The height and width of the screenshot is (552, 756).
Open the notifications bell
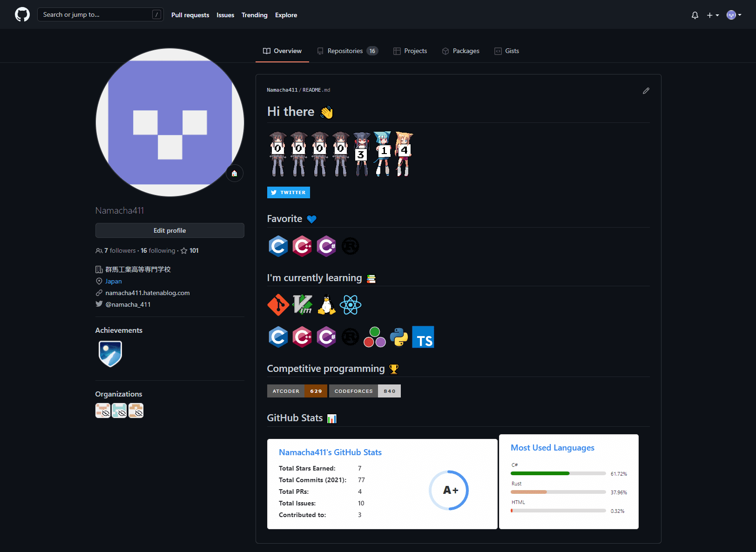pyautogui.click(x=695, y=15)
